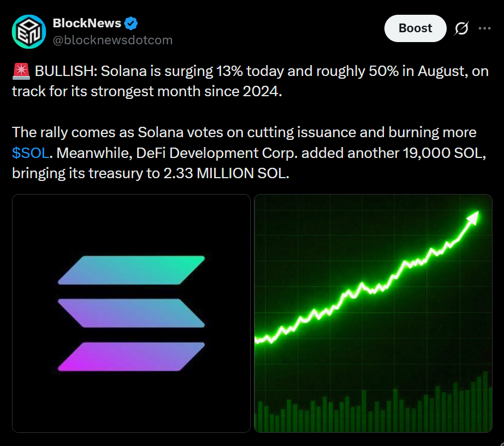Open the BlockNews profile avatar
Screen dimensions: 504x446
click(29, 32)
